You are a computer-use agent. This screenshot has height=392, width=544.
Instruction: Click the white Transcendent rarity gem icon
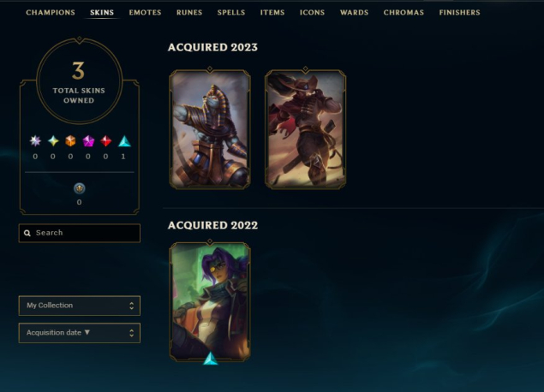coord(35,140)
